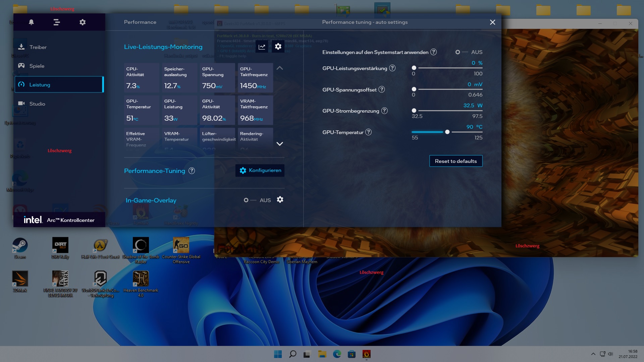This screenshot has width=644, height=362.
Task: Click help icon beside GPU-Stromversorgung label
Action: pyautogui.click(x=384, y=111)
